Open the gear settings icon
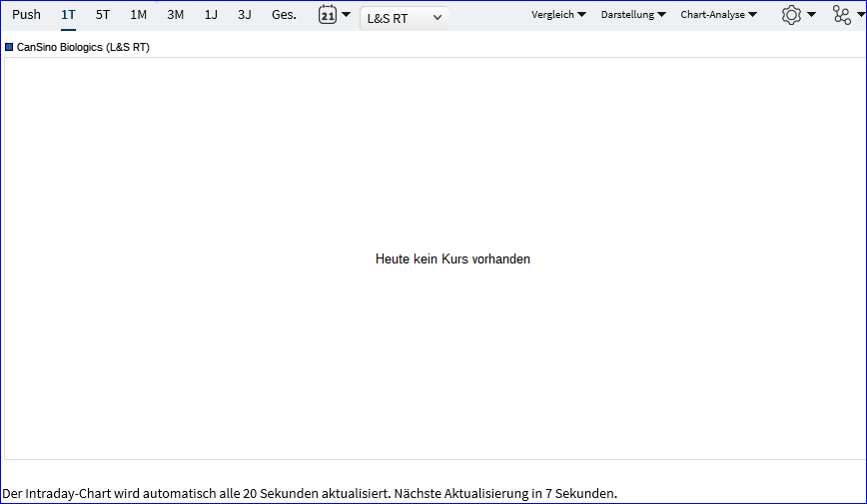The width and height of the screenshot is (867, 504). (x=791, y=15)
